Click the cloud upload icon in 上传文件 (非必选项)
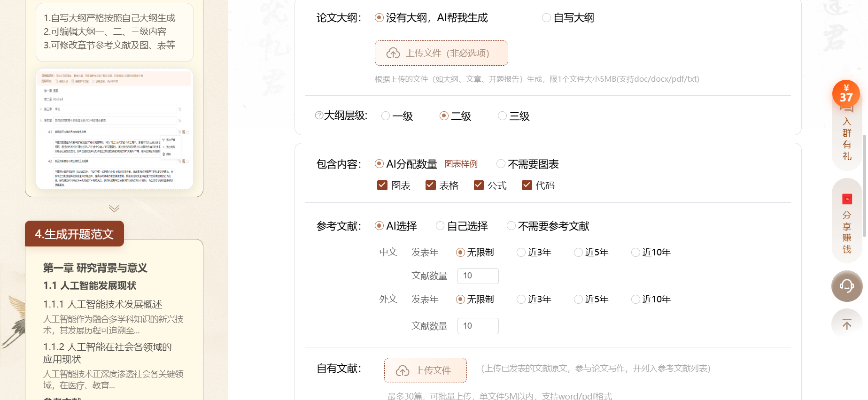The height and width of the screenshot is (400, 868). pos(393,53)
